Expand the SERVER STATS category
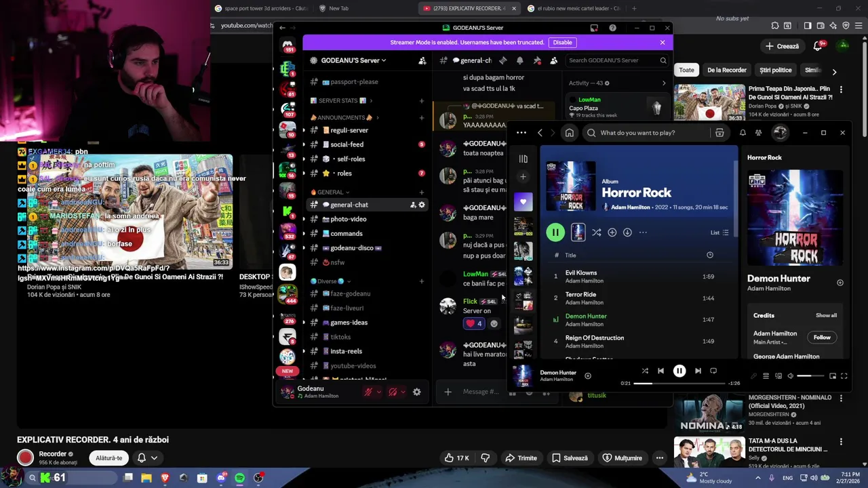Viewport: 868px width, 488px height. tap(342, 100)
